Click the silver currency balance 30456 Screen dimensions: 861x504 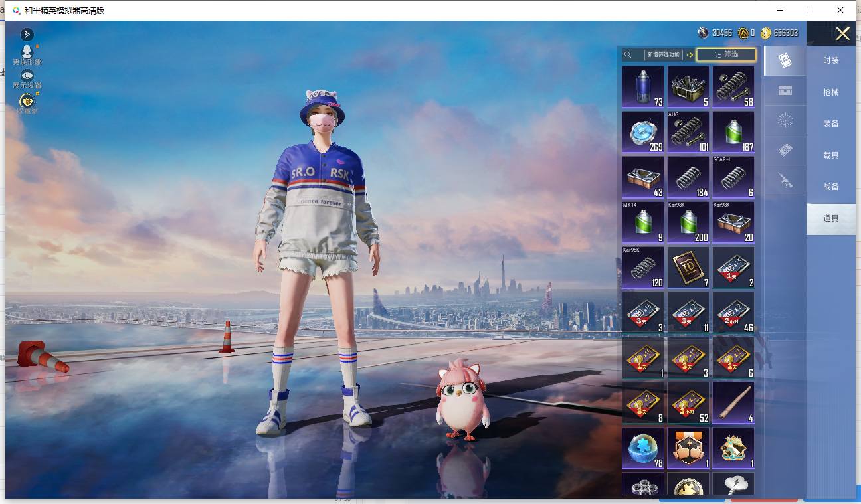point(716,33)
